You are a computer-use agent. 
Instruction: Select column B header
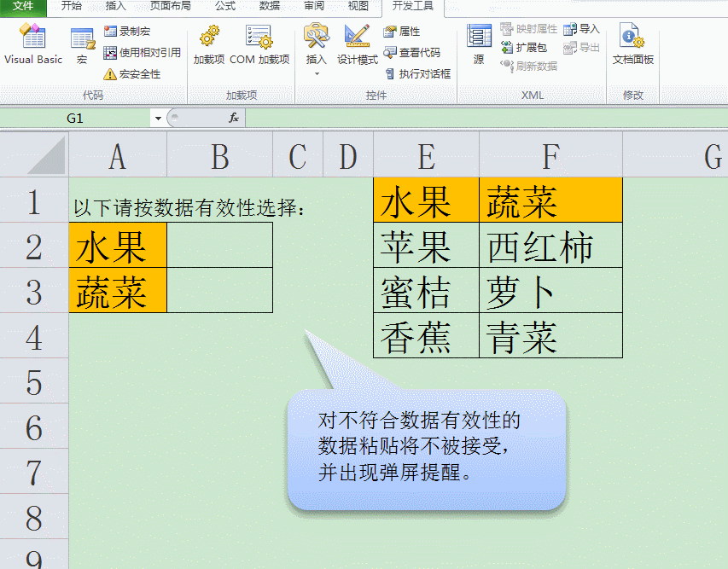(219, 156)
